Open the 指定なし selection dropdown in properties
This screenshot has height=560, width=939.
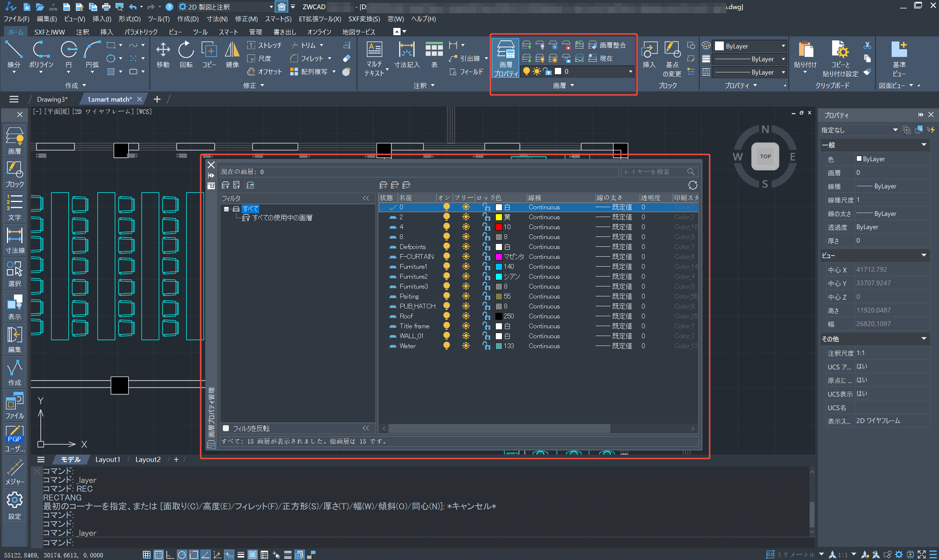pyautogui.click(x=860, y=130)
